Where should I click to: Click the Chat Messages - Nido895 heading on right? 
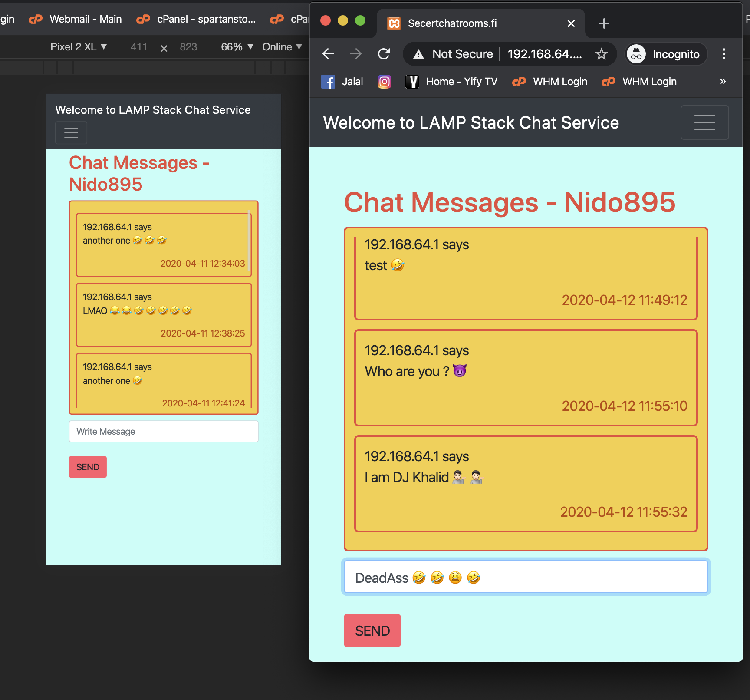tap(510, 202)
